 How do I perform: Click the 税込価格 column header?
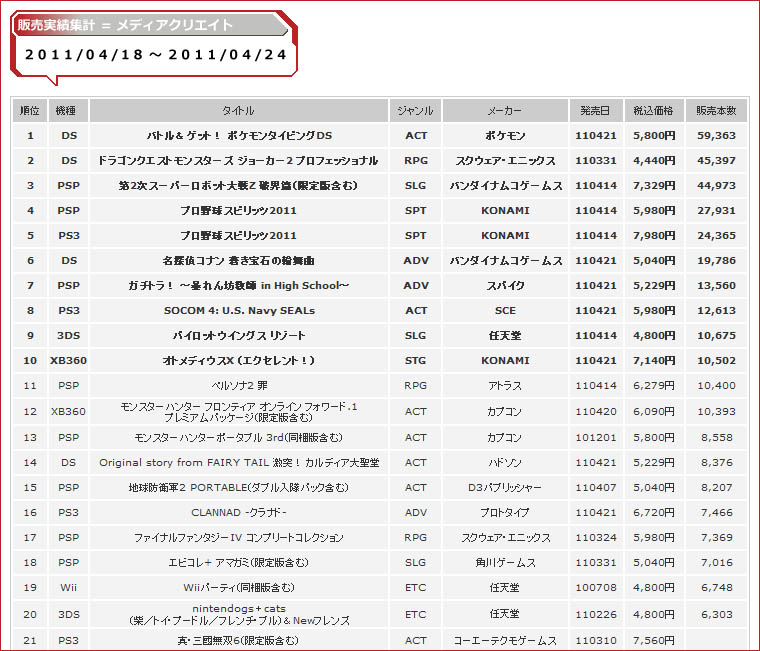pos(654,111)
